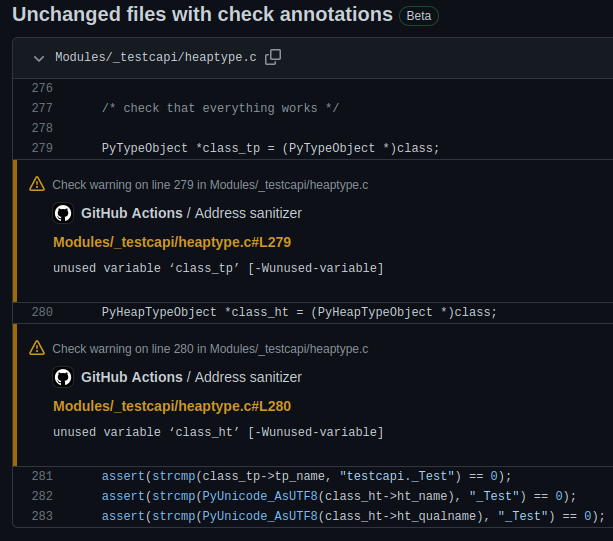Click the unused variable 'class_ht' warning message
The height and width of the screenshot is (541, 613).
[x=218, y=432]
